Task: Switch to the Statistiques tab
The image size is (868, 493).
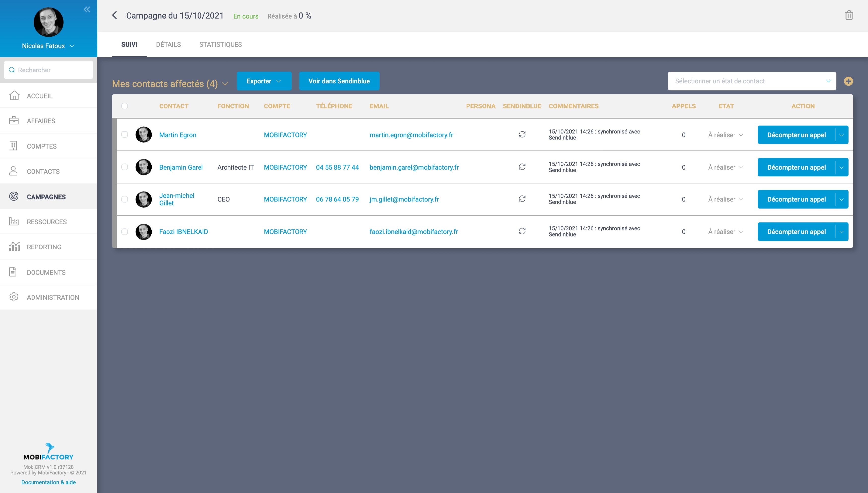Action: pyautogui.click(x=220, y=44)
